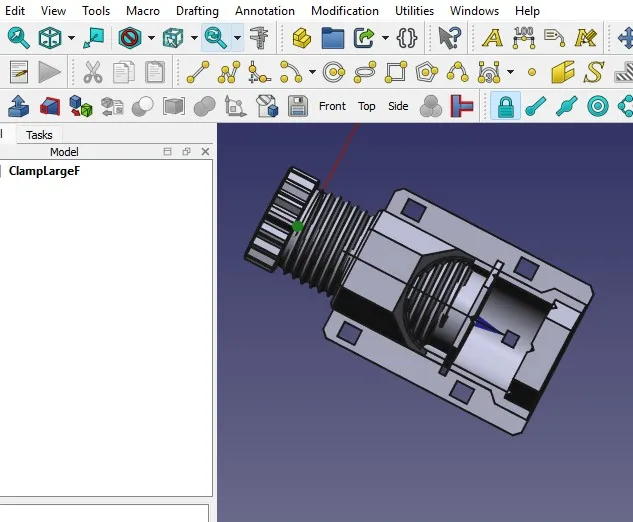Select the ShapeString S tool
633x522 pixels.
pyautogui.click(x=594, y=72)
